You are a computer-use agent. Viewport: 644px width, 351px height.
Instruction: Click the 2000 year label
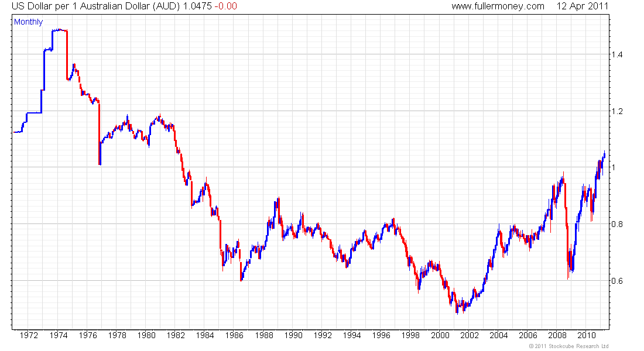(x=440, y=335)
